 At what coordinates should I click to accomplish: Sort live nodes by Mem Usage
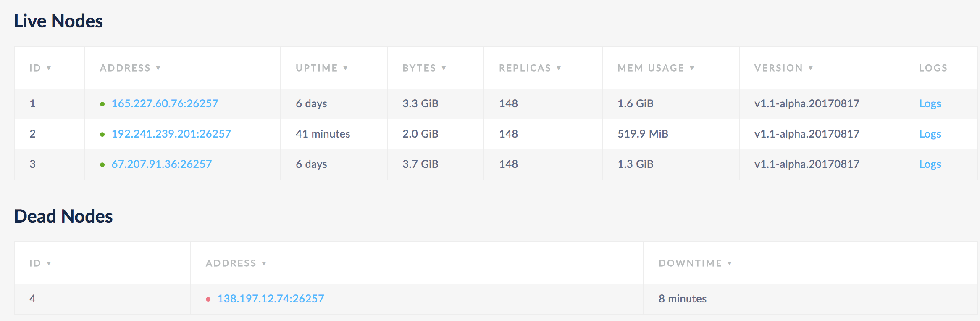[x=655, y=68]
